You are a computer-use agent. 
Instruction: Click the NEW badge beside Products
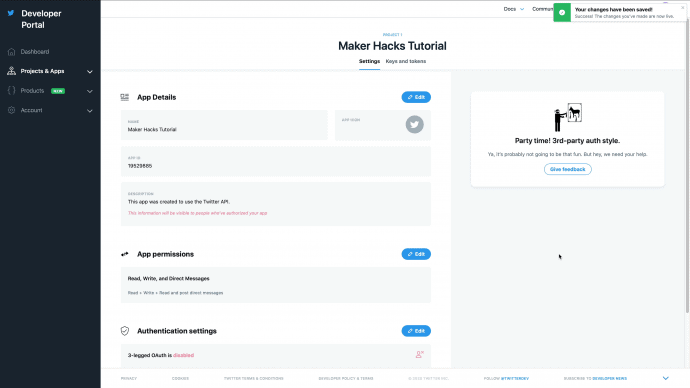(58, 91)
